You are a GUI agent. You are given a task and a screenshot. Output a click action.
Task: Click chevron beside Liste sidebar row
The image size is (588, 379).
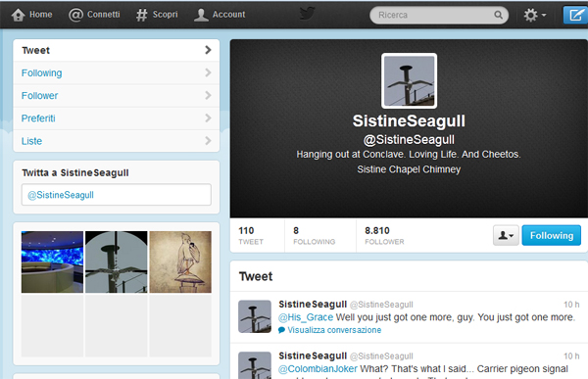(208, 141)
